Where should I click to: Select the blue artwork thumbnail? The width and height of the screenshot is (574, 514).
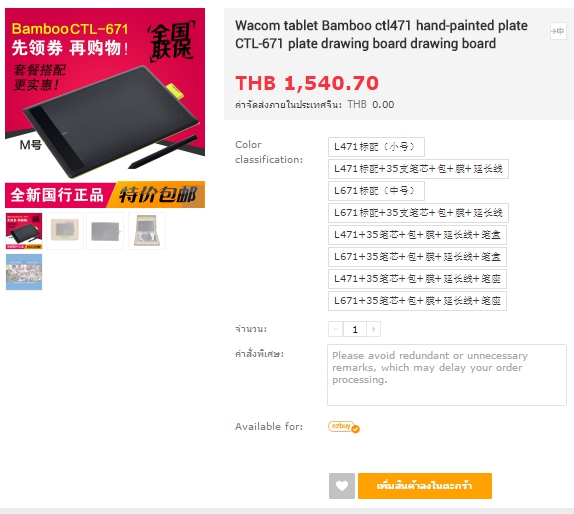click(x=24, y=272)
